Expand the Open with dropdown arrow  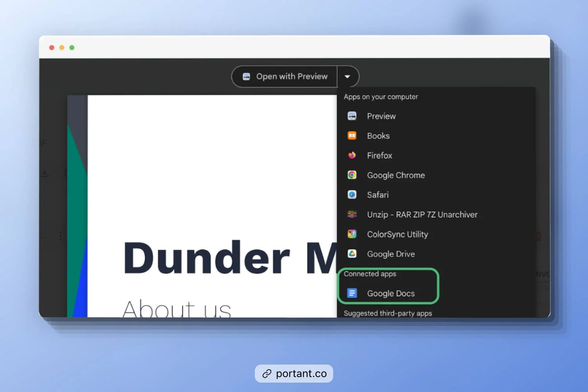pos(347,76)
